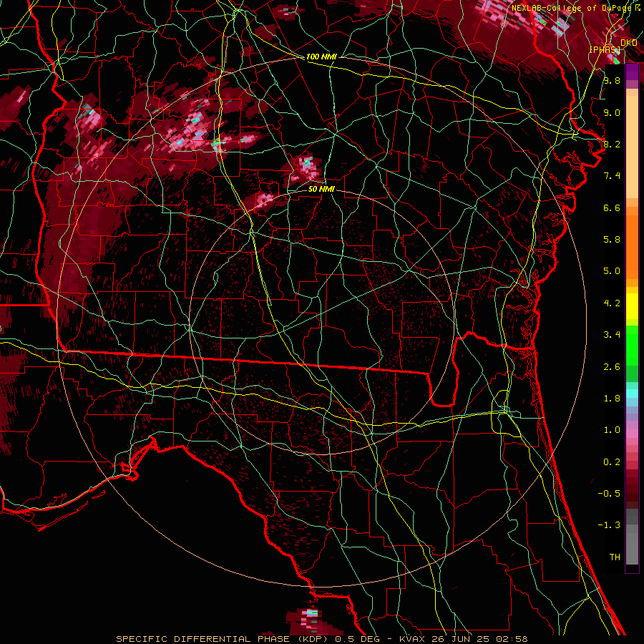Select the 2.6 value on the legend
The width and height of the screenshot is (644, 644).
point(612,367)
